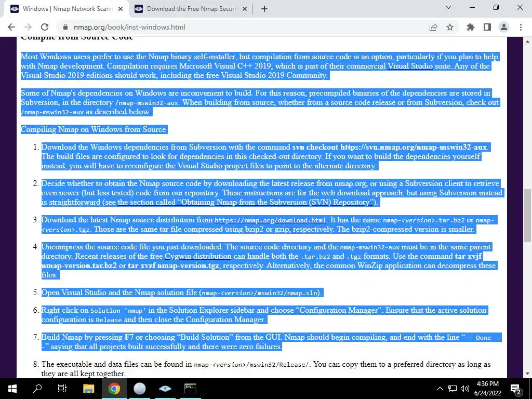Screen dimensions: 532x399
Task: Open Task View on taskbar
Action: tap(62, 389)
